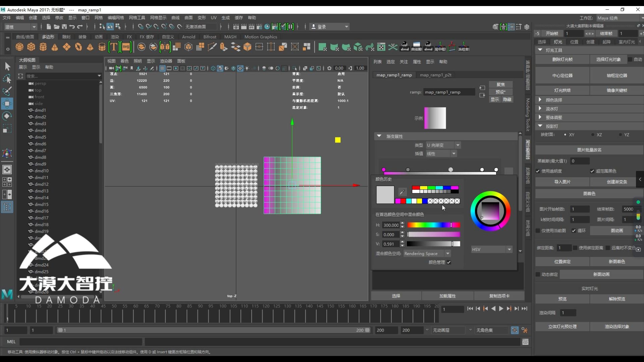Switch to the MASH shelf tab

pyautogui.click(x=230, y=37)
